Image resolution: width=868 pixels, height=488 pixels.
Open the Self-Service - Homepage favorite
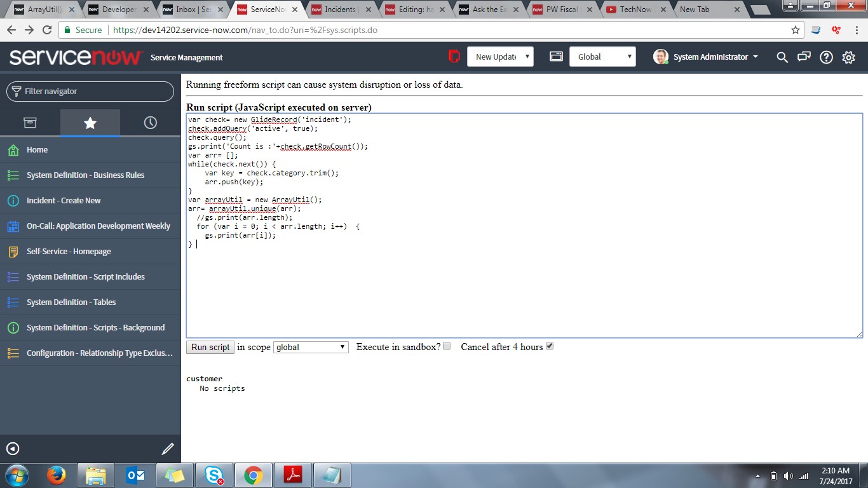click(x=90, y=252)
